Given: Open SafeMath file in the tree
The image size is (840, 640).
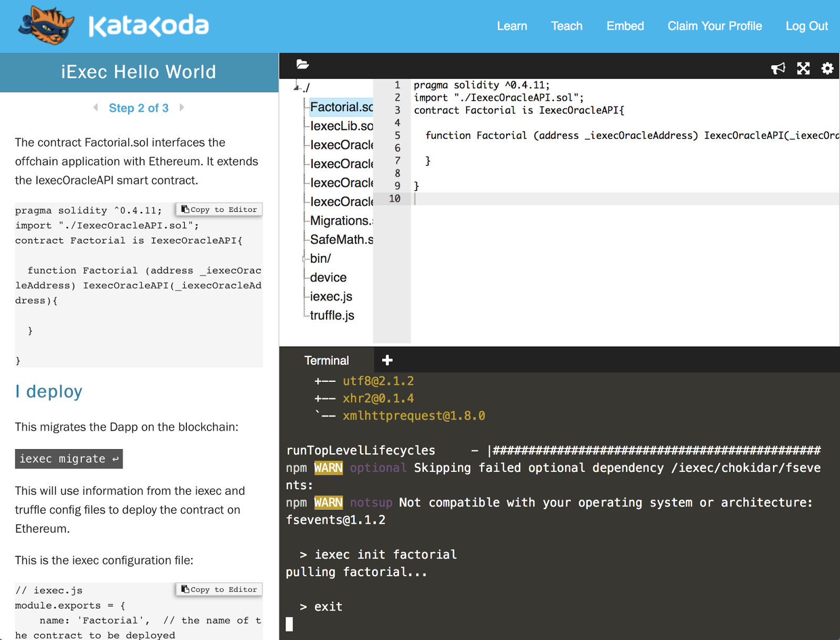Looking at the screenshot, I should (341, 239).
